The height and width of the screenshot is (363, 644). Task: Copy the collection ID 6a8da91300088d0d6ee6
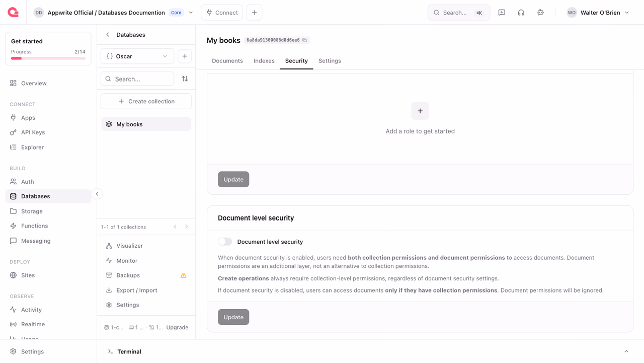(x=305, y=40)
